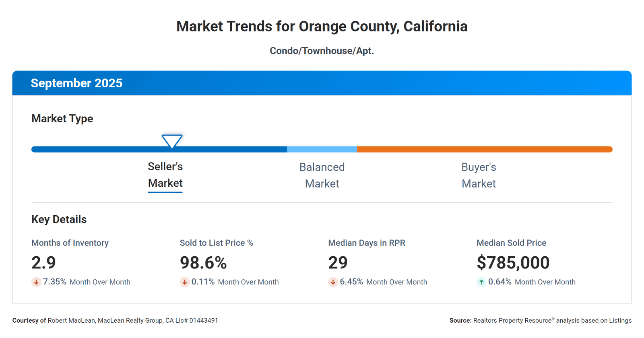Click the Sold to List Price down arrow icon
Screen dimensions: 644x338
click(184, 282)
